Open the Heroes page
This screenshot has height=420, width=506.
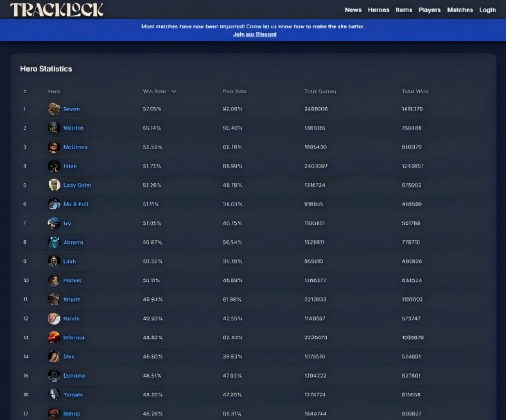click(378, 10)
